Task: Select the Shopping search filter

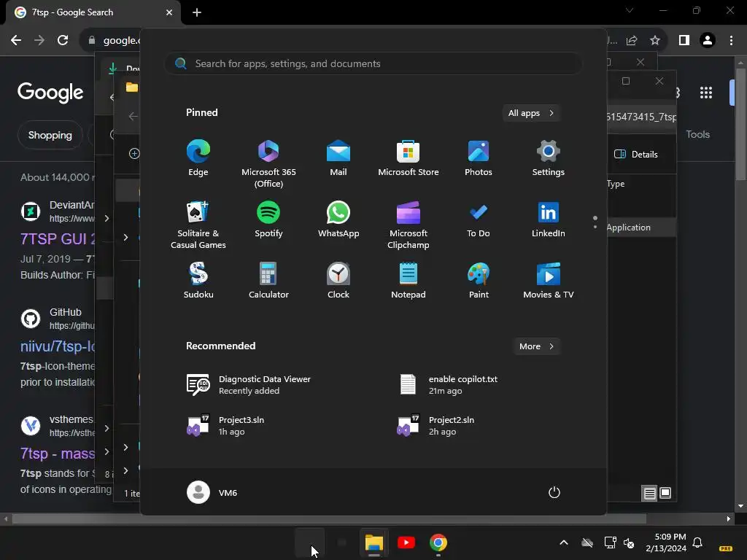Action: click(50, 135)
